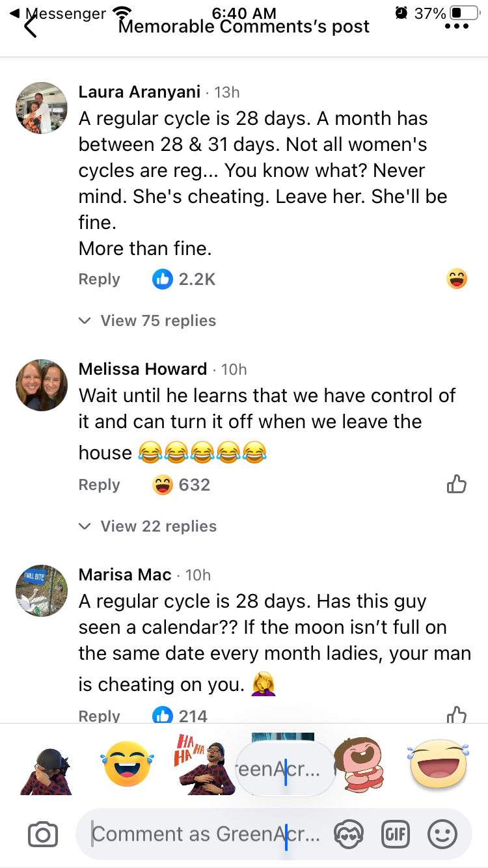This screenshot has height=868, width=488.
Task: View the 2.2K reactions on Laura's comment
Action: click(x=184, y=279)
